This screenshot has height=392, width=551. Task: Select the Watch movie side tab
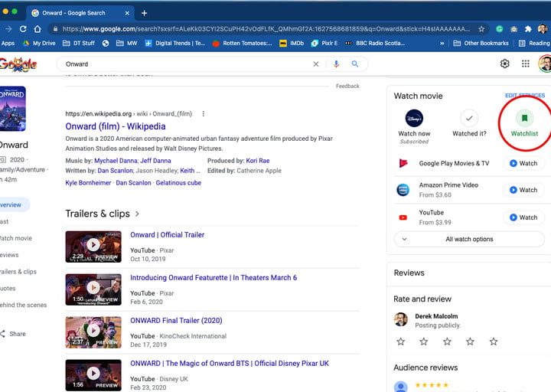click(16, 238)
